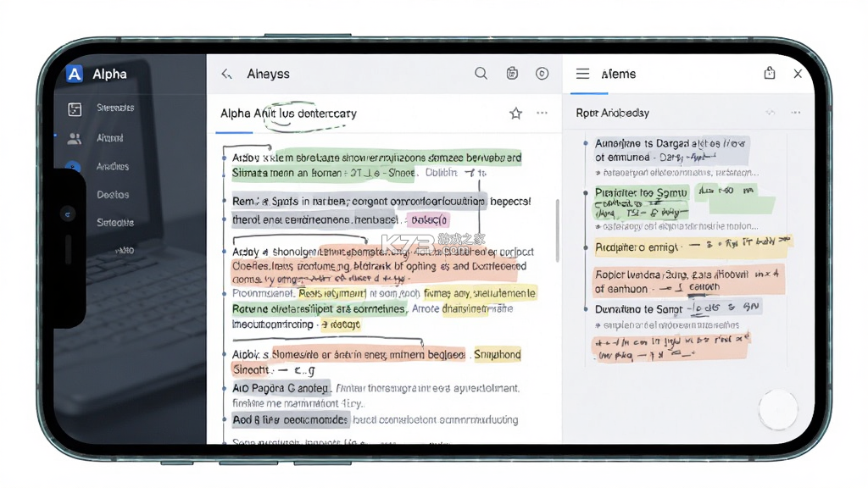This screenshot has width=868, height=488.
Task: Open more options beside the star
Action: 542,113
